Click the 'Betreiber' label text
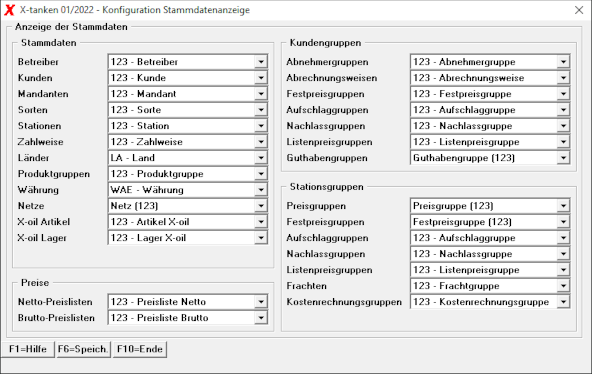Screen dimensions: 592x374 pos(38,62)
